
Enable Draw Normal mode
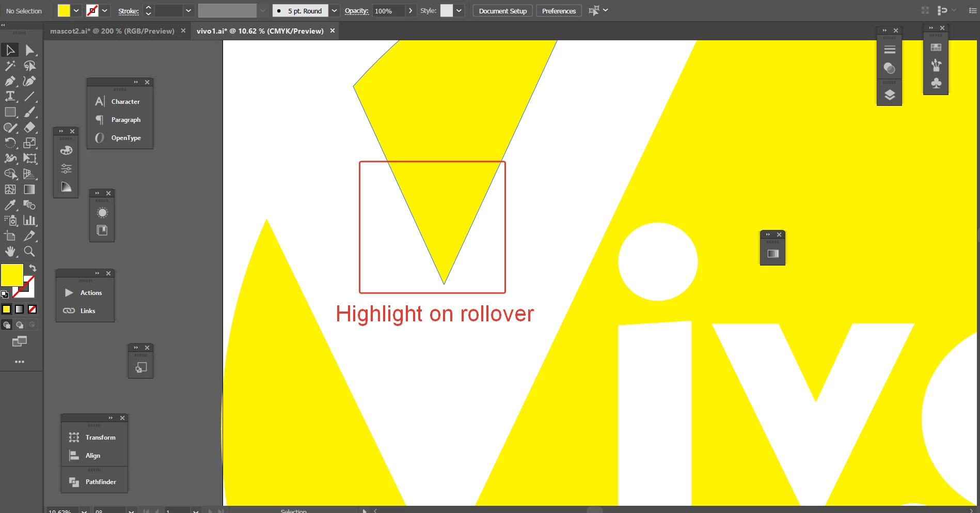[7, 325]
